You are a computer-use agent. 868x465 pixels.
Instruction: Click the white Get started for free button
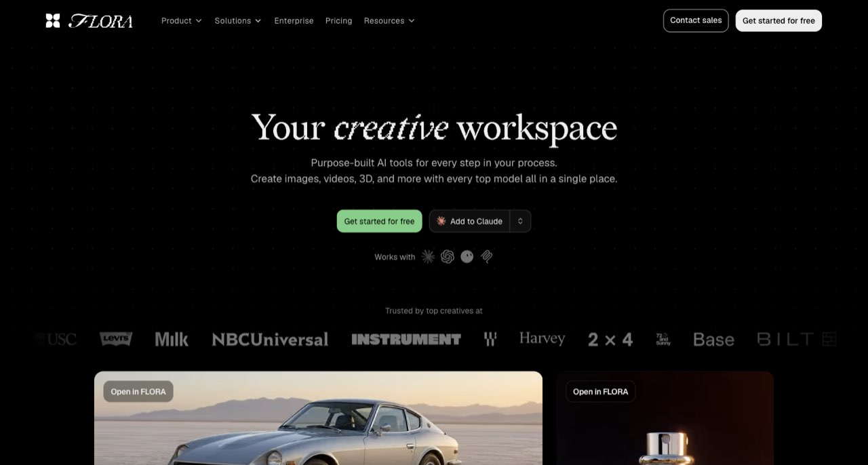pos(778,20)
